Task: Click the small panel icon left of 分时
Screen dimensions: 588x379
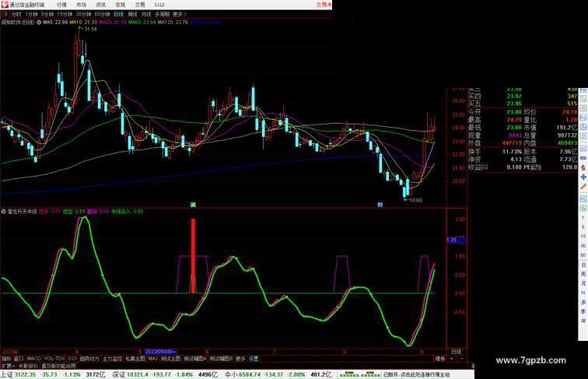Action: (5, 14)
